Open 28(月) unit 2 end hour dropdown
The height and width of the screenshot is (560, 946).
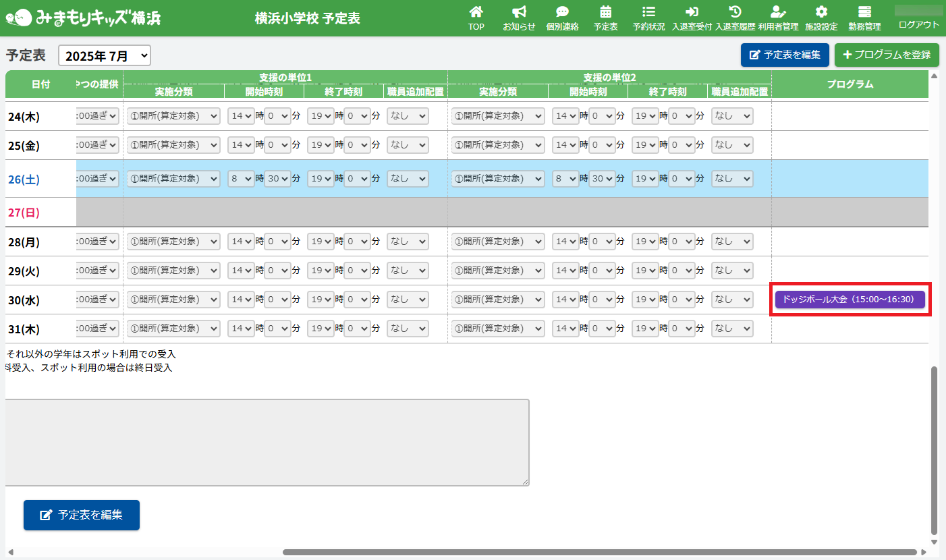[644, 242]
